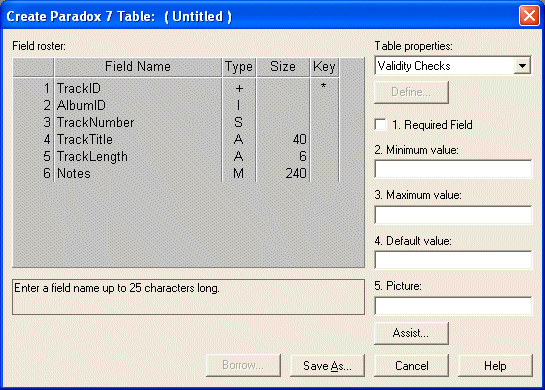Select the TrackTitle field name

point(85,139)
